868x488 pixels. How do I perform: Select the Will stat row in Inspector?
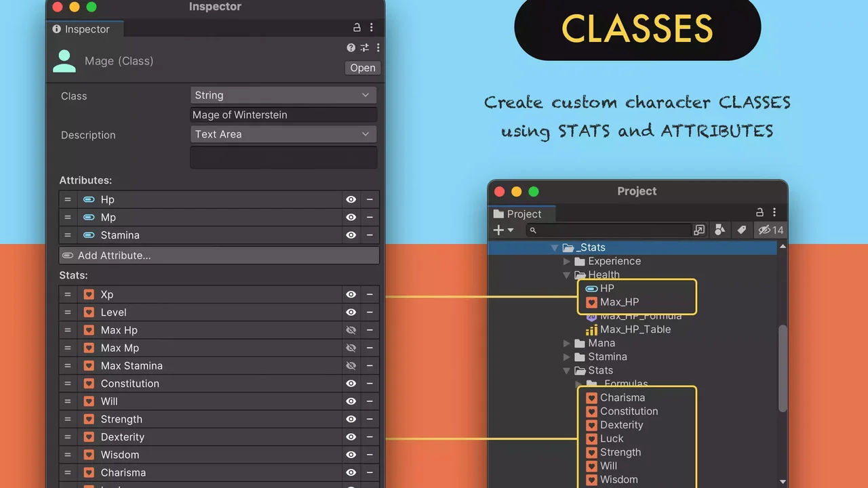219,401
